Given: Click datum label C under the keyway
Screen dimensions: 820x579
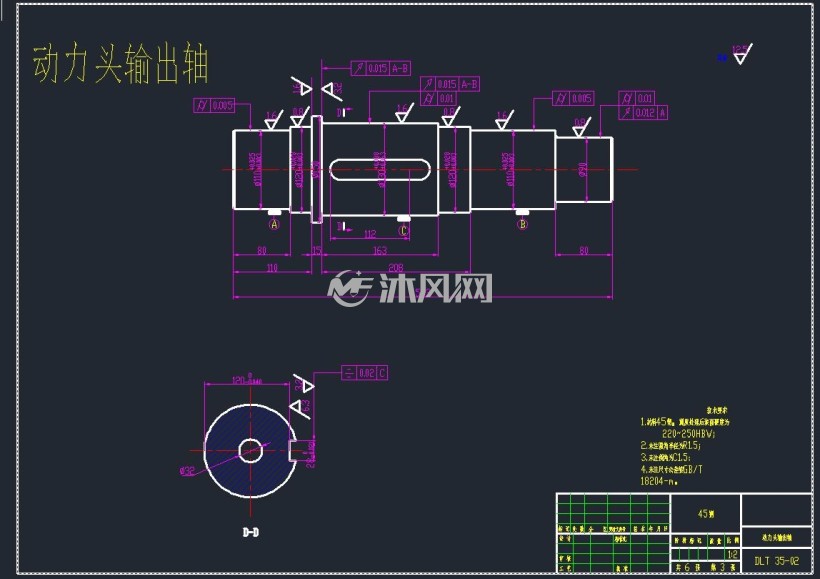Looking at the screenshot, I should click(x=403, y=231).
